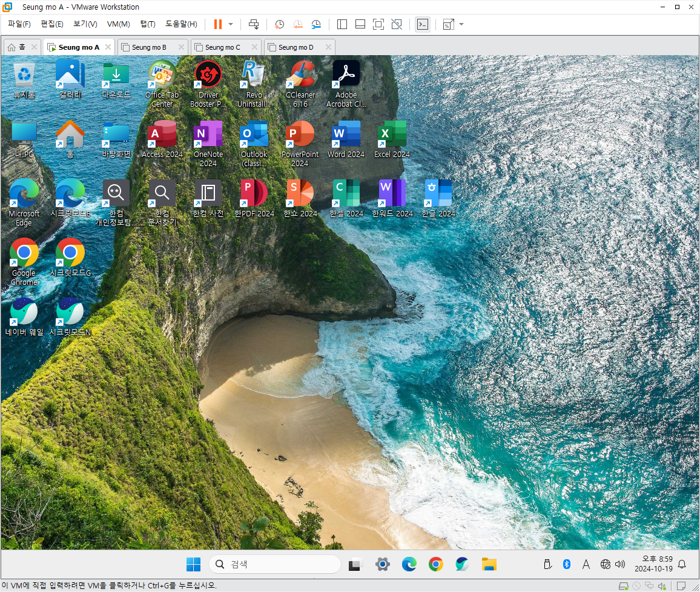700x592 pixels.
Task: Open the 편집(E) menu
Action: (52, 24)
